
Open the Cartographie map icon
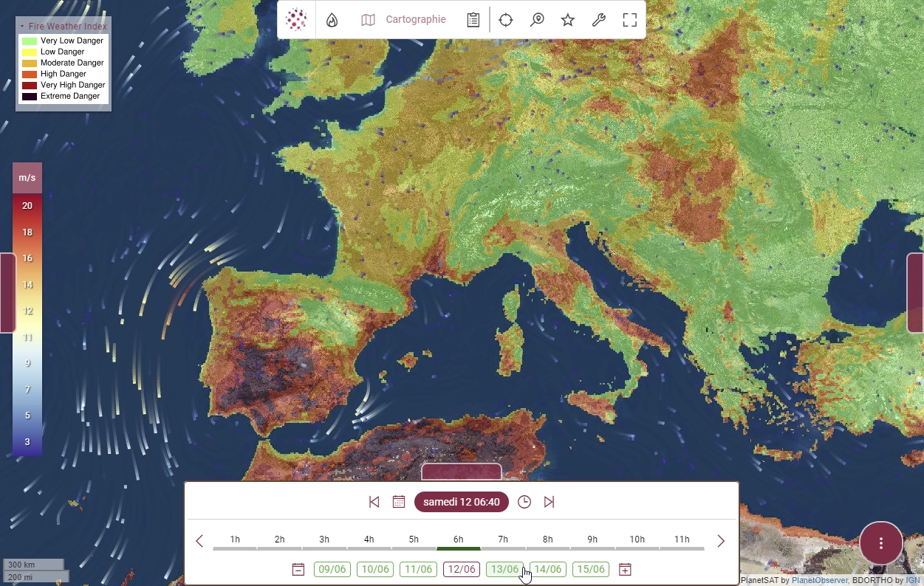point(367,19)
